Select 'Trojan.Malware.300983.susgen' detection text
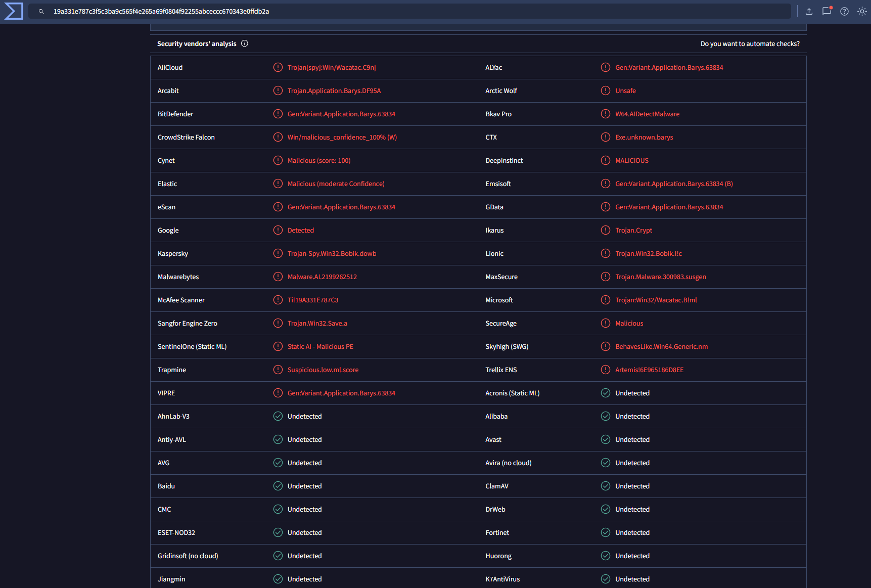Viewport: 871px width, 588px height. click(x=661, y=277)
